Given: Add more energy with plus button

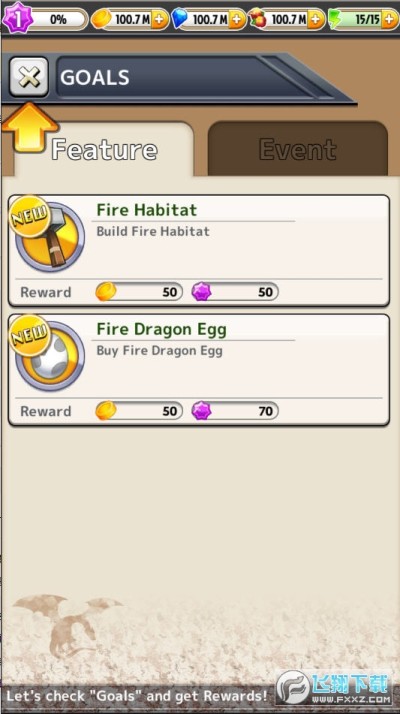Looking at the screenshot, I should tap(390, 19).
